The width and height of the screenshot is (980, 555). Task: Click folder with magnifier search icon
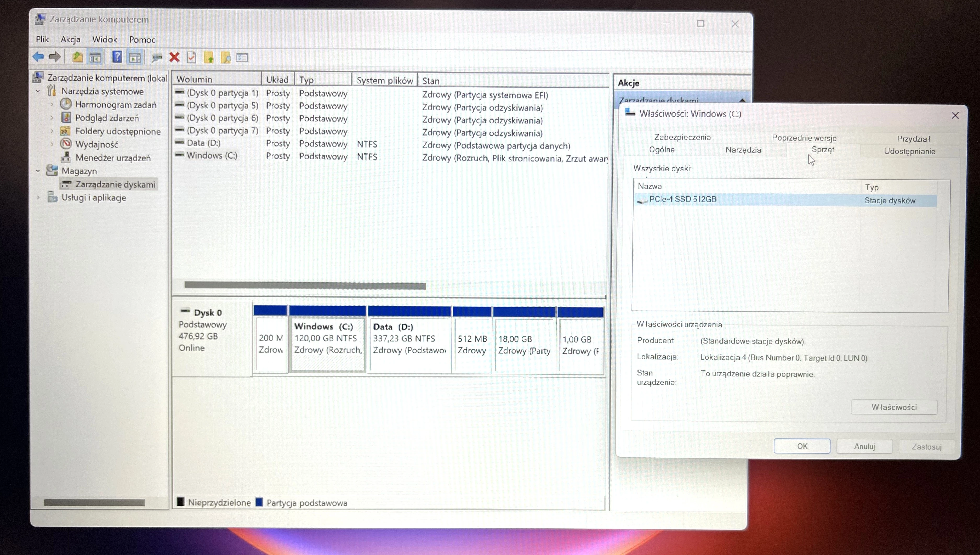(x=225, y=58)
